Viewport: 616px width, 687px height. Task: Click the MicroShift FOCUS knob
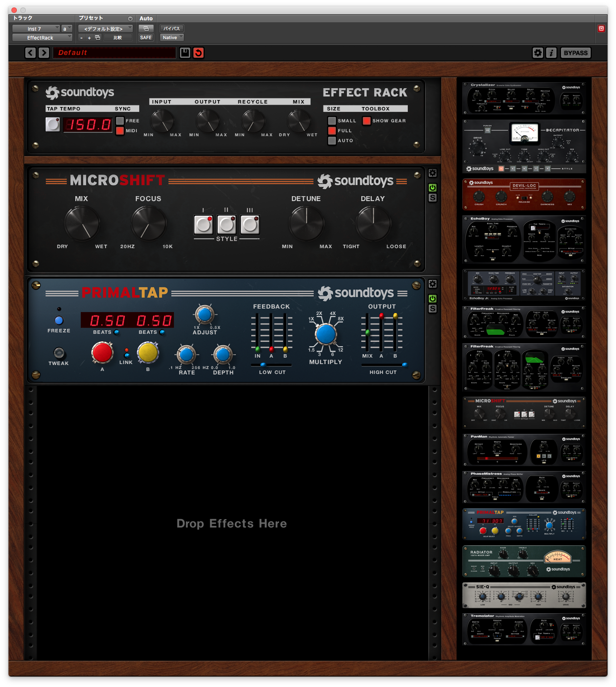click(148, 223)
